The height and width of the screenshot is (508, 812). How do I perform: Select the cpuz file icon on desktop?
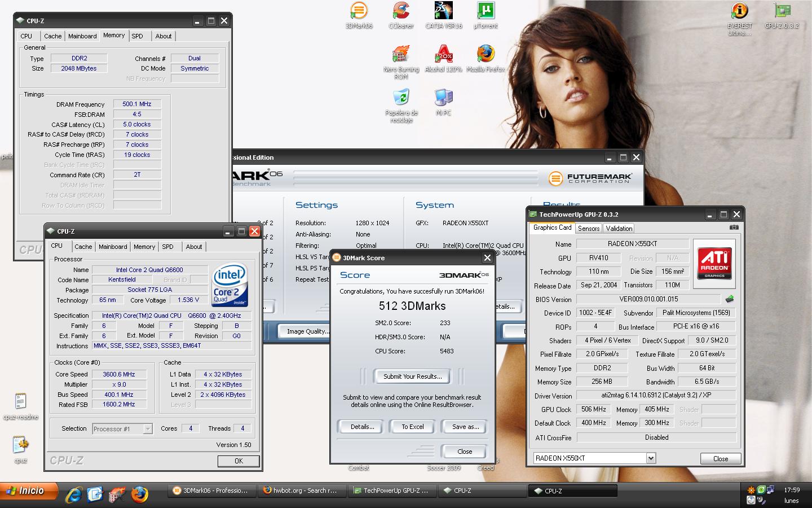coord(20,450)
